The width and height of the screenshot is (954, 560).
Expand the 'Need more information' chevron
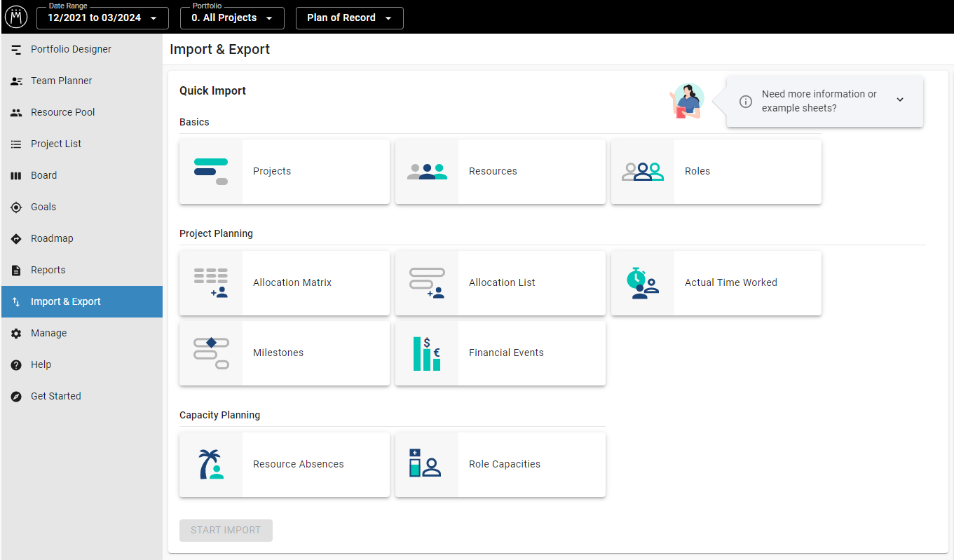(900, 100)
